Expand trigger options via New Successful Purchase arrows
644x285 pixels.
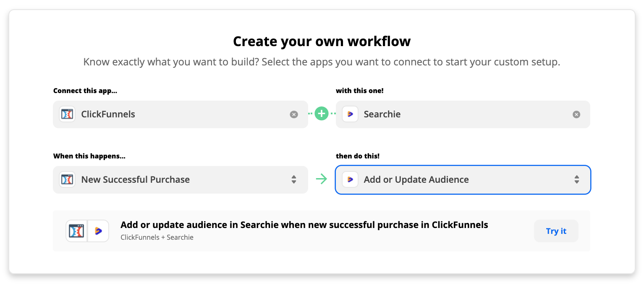point(294,179)
